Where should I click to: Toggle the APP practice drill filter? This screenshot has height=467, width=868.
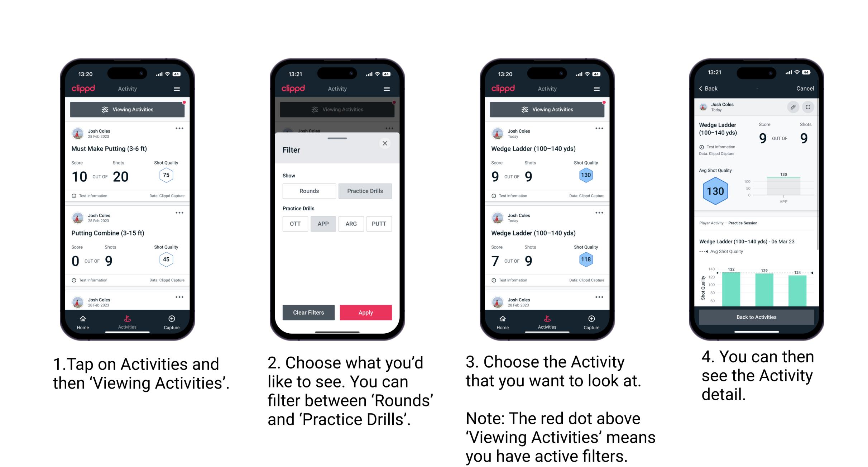pyautogui.click(x=322, y=223)
